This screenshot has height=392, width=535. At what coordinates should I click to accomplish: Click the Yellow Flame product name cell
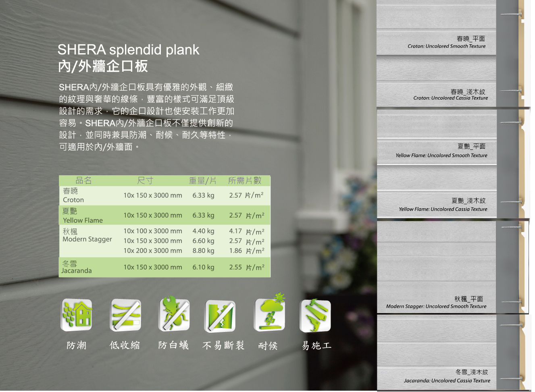(83, 216)
